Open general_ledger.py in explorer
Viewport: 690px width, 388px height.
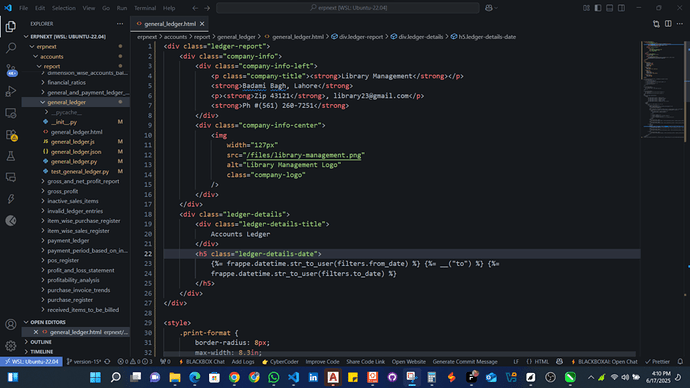tap(74, 161)
